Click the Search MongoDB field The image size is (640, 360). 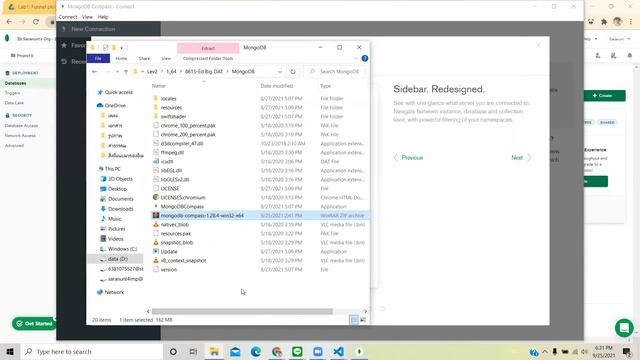335,71
